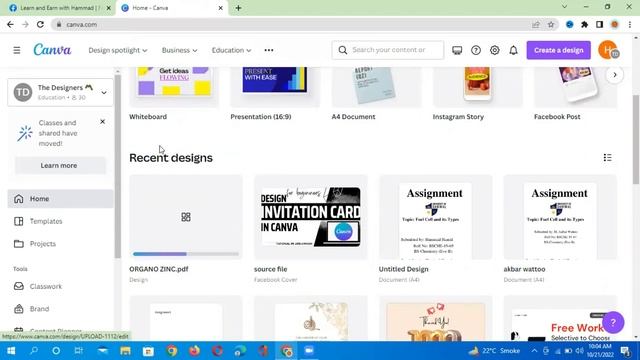
Task: Open the akbar wattoo design thumbnail
Action: tap(560, 217)
